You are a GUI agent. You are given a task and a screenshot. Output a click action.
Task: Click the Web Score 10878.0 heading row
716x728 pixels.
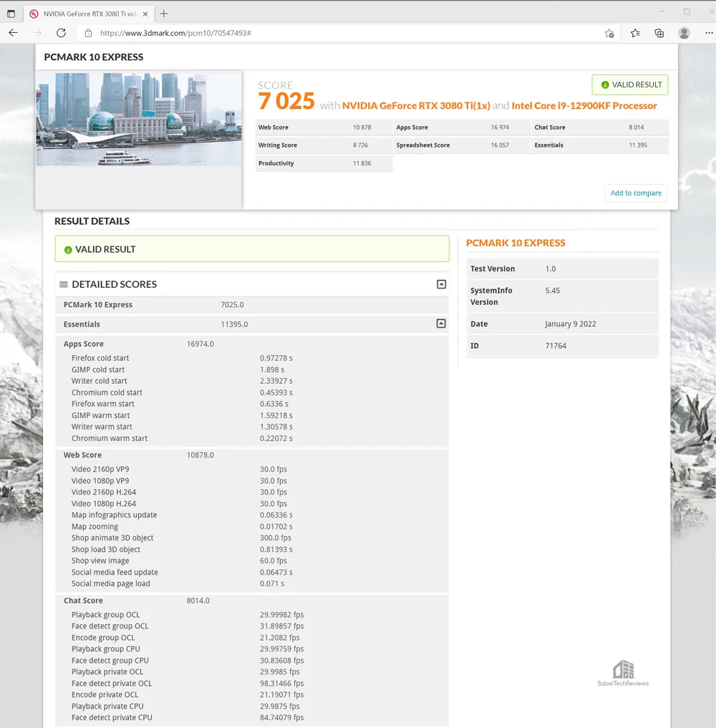tap(252, 455)
